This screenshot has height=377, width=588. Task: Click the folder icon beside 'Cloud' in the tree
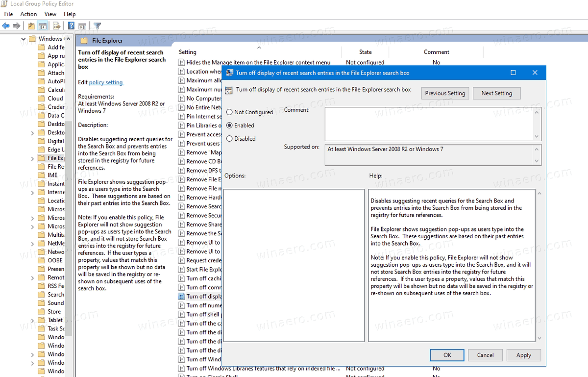[x=42, y=99]
